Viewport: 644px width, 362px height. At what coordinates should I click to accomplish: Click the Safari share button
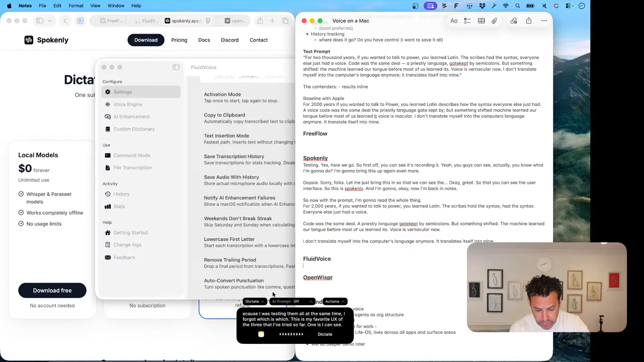tap(260, 21)
